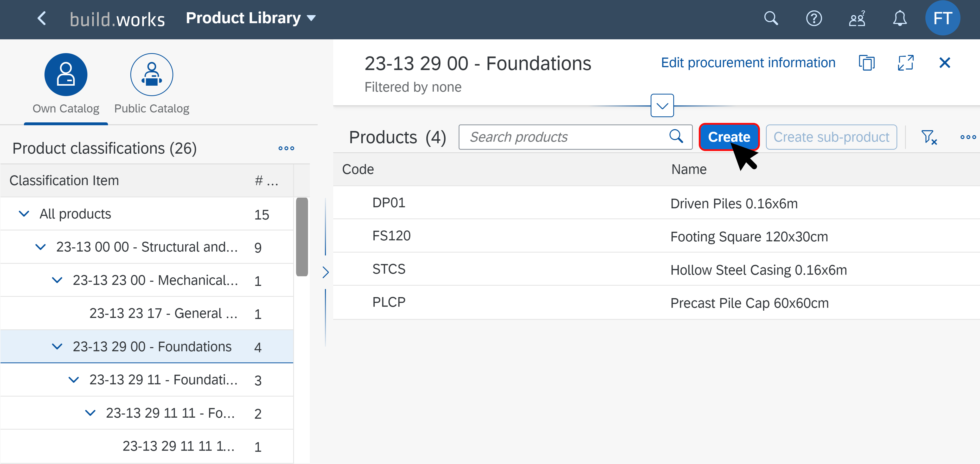Open the FT user profile avatar
This screenshot has width=980, height=464.
(942, 18)
